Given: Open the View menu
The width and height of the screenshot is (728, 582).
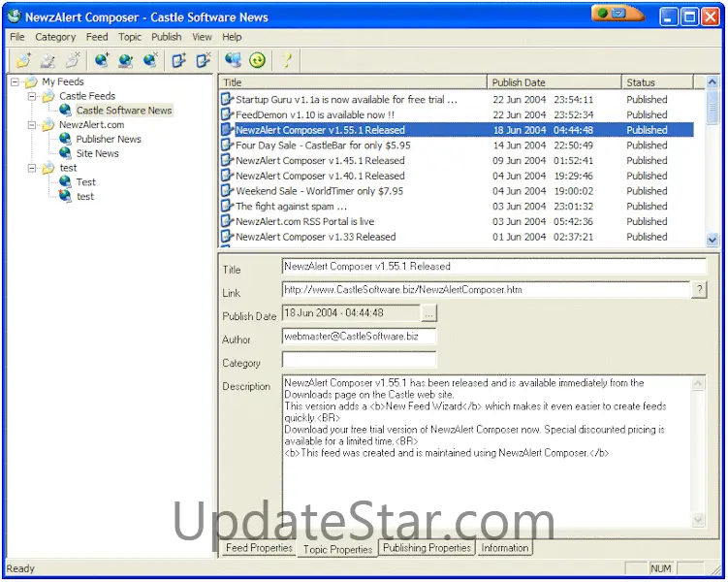Looking at the screenshot, I should tap(202, 37).
